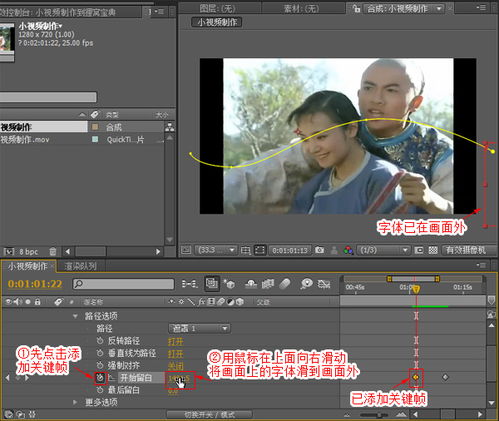This screenshot has width=499, height=421.
Task: Click the Draft 3D cube icon
Action: click(229, 284)
